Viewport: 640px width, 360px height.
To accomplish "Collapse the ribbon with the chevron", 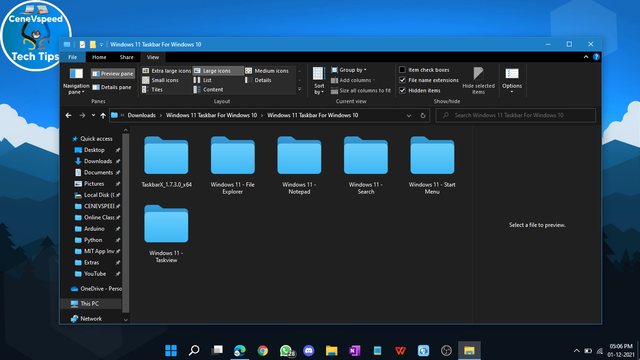I will click(x=586, y=57).
